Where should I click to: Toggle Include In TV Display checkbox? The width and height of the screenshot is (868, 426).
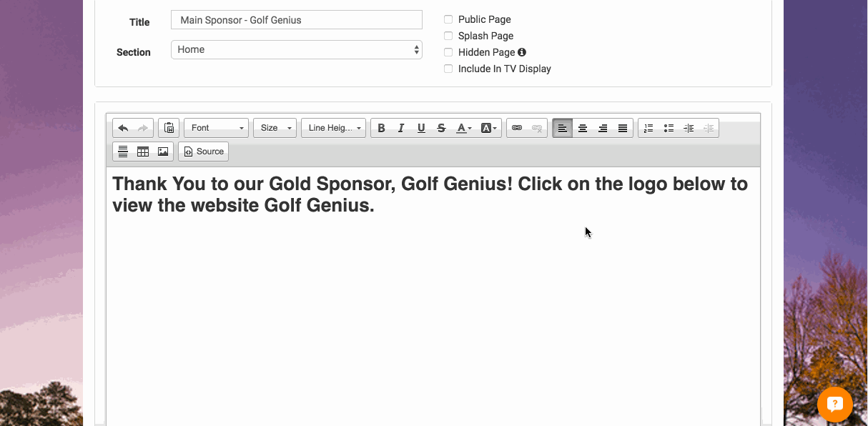click(448, 69)
